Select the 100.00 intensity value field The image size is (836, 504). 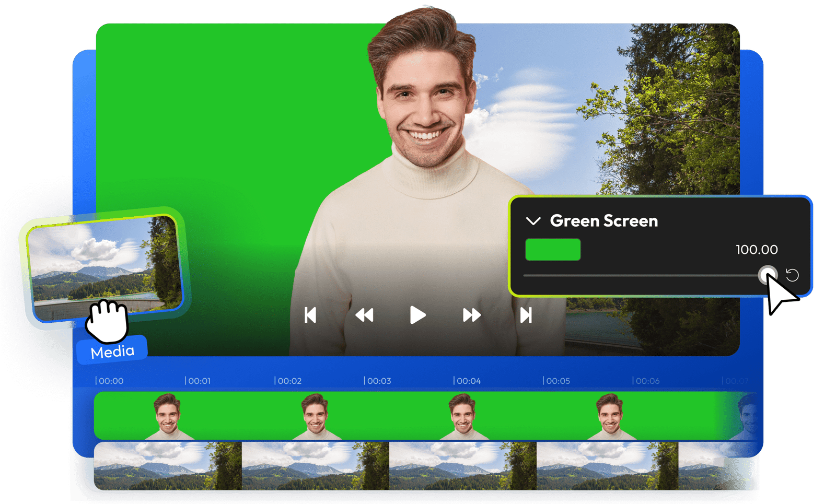pyautogui.click(x=756, y=250)
